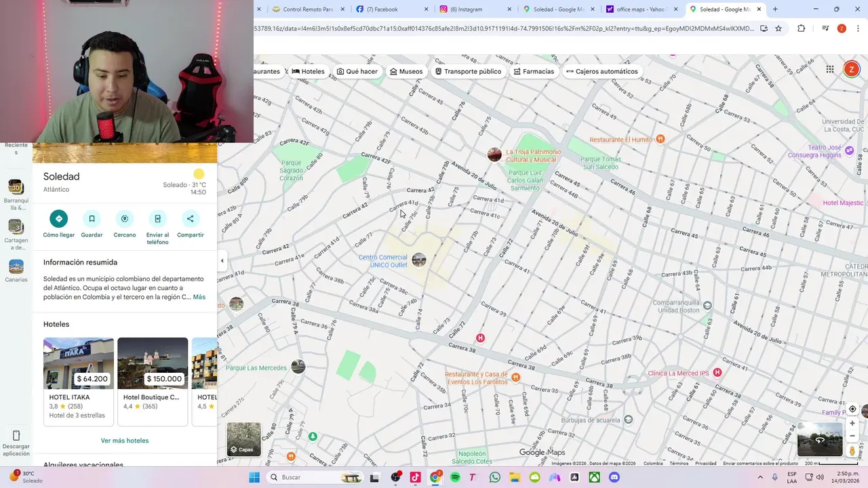Open the Capas map layers button

[x=243, y=439]
